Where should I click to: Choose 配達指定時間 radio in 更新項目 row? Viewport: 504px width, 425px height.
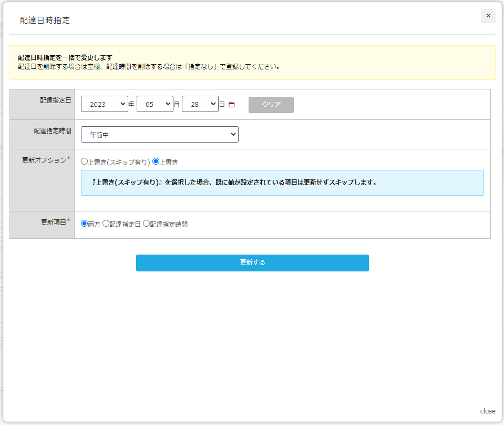(147, 224)
